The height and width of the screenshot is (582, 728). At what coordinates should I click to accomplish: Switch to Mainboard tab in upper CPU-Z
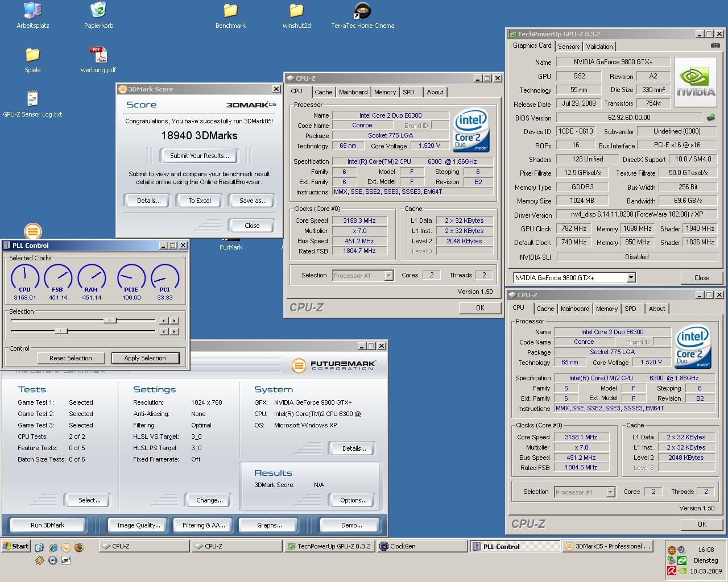click(353, 92)
